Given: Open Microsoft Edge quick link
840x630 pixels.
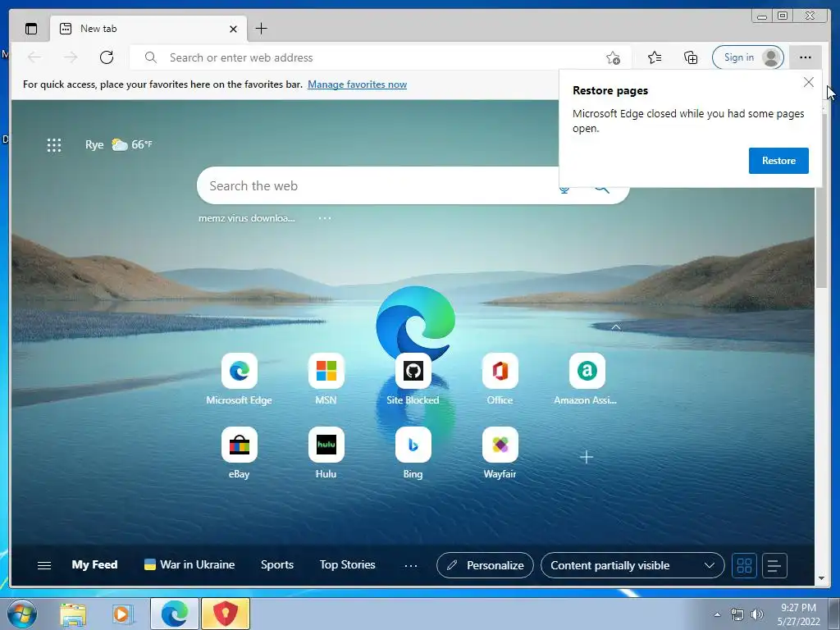Looking at the screenshot, I should tap(239, 378).
